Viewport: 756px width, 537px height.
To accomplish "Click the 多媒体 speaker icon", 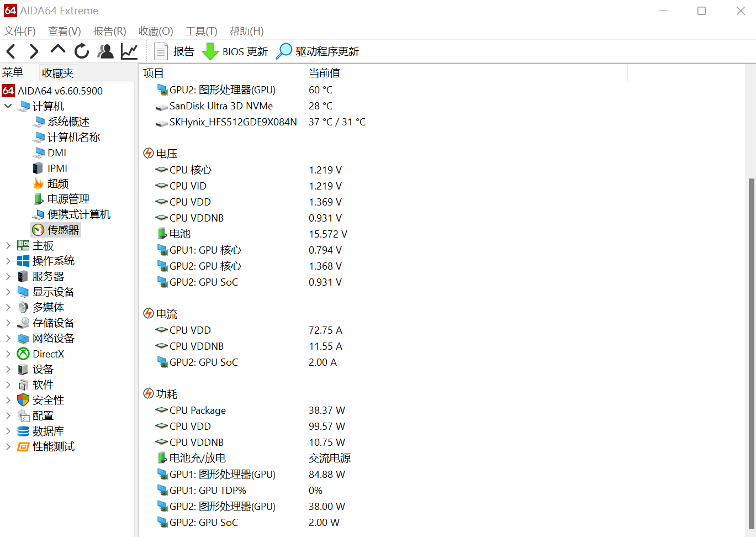I will point(23,307).
